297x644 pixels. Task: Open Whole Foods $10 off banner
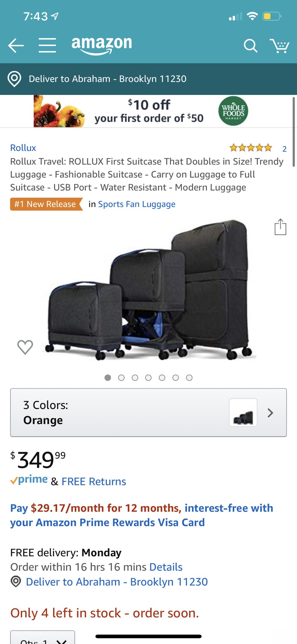[141, 111]
